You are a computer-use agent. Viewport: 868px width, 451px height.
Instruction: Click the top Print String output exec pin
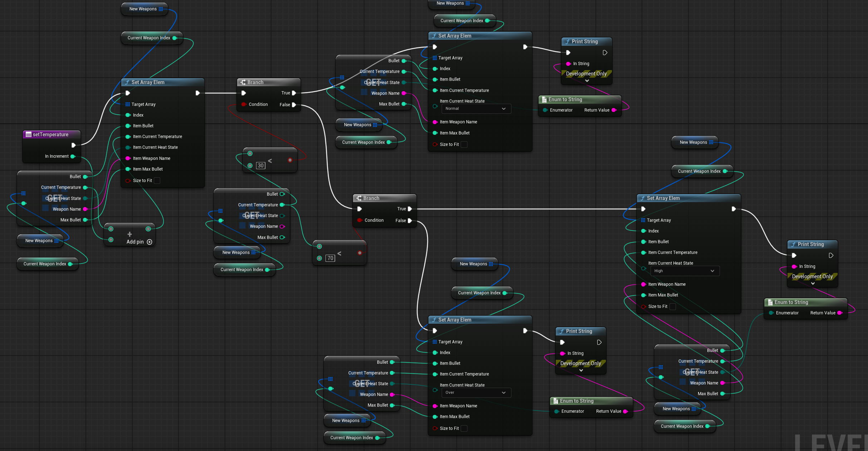pos(605,53)
